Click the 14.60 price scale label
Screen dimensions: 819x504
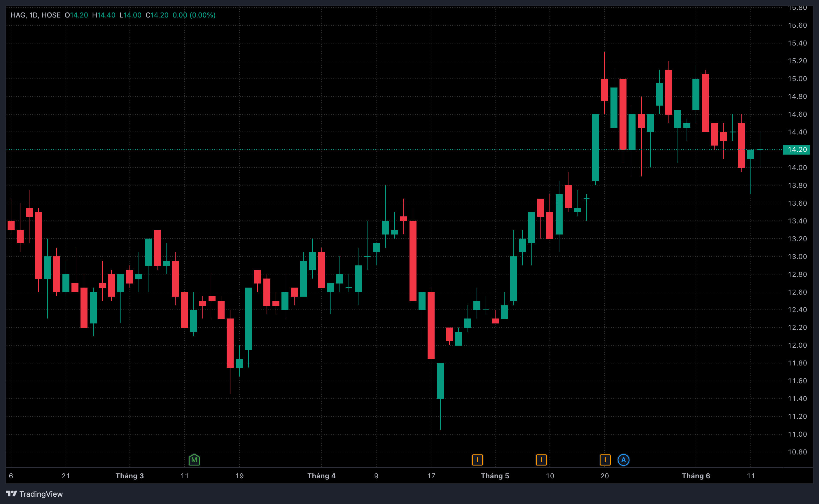pos(797,114)
